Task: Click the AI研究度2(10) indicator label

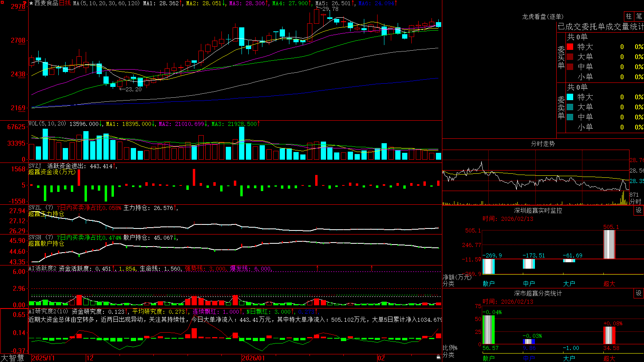Action: point(49,311)
